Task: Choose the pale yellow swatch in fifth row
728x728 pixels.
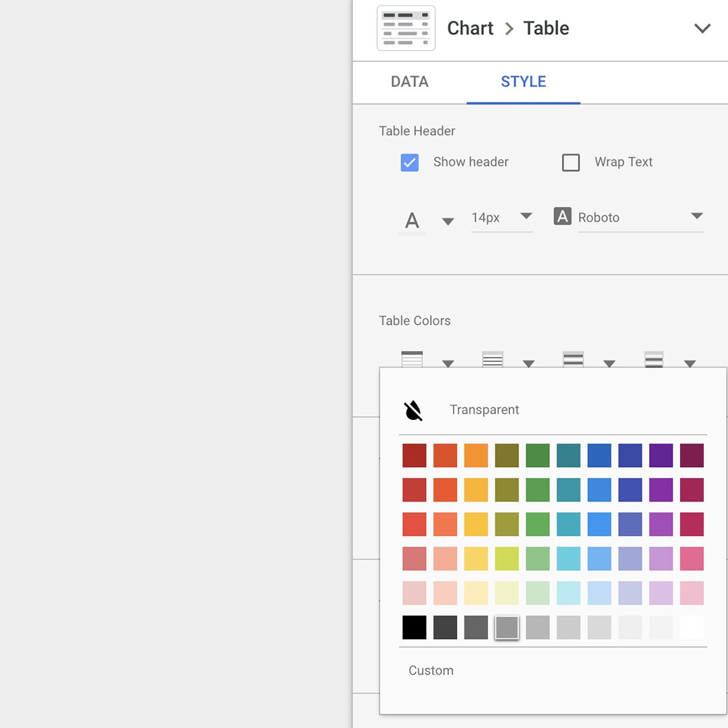Action: point(476,593)
